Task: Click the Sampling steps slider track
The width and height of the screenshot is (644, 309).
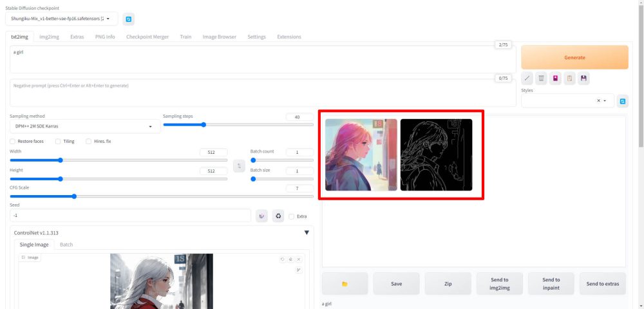Action: click(238, 124)
